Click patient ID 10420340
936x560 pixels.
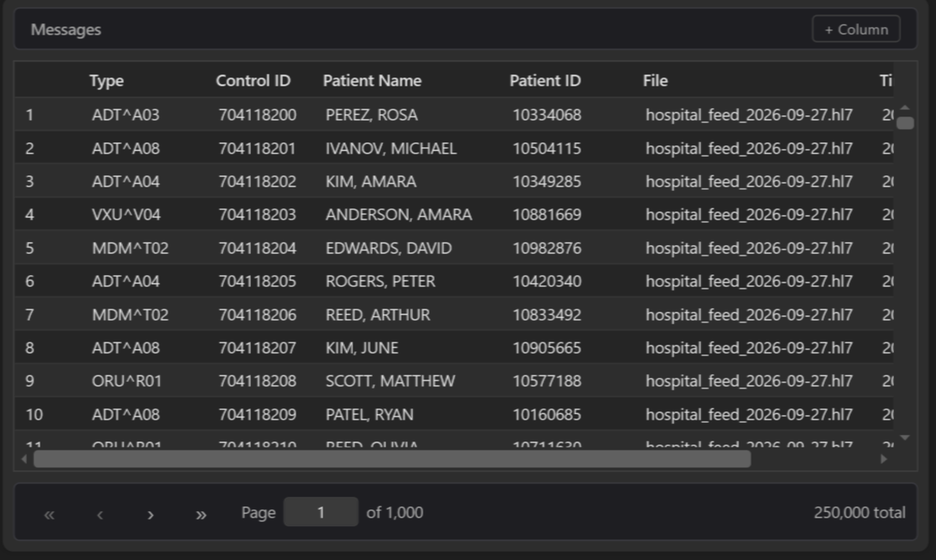click(x=547, y=281)
